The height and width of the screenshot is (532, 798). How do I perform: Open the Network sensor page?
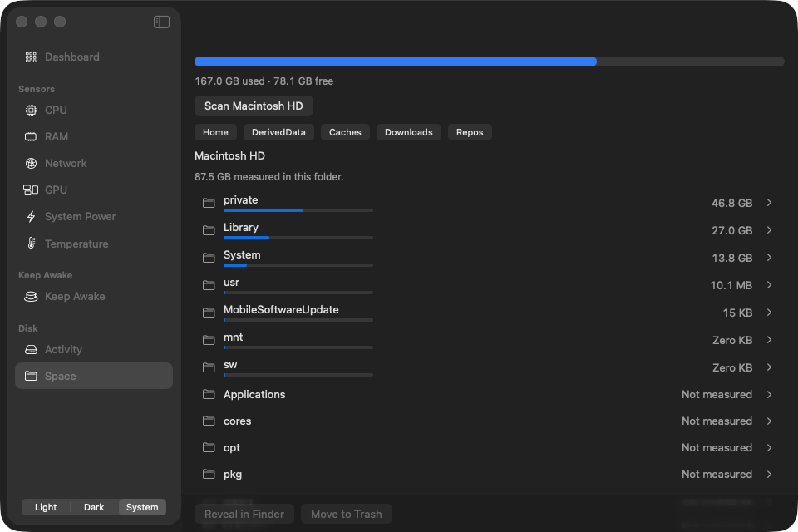94,164
